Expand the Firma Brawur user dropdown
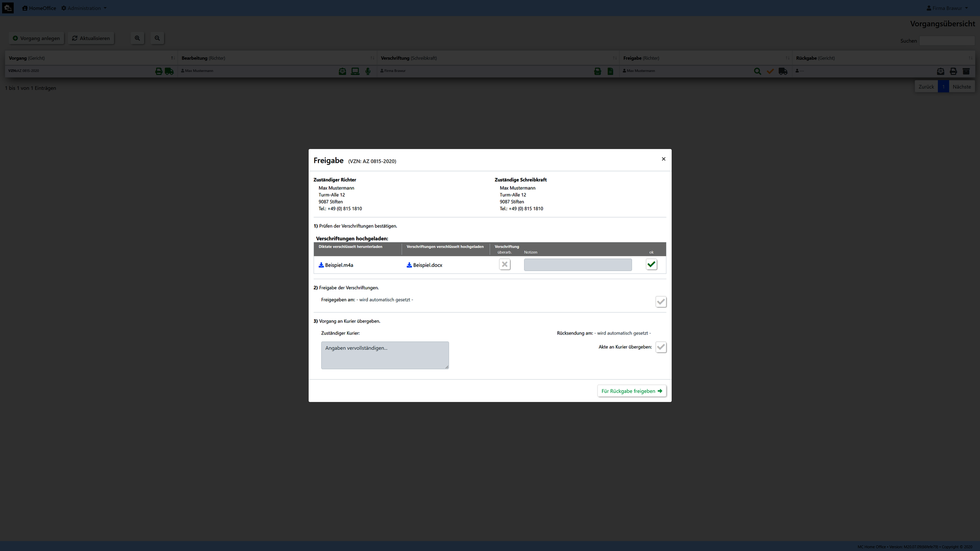This screenshot has height=551, width=980. pyautogui.click(x=947, y=8)
